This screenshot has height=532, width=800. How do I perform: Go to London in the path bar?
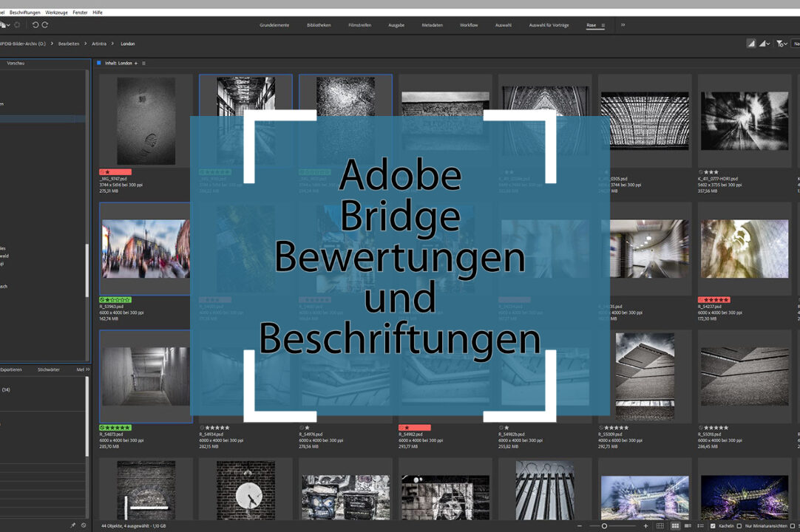tap(128, 44)
